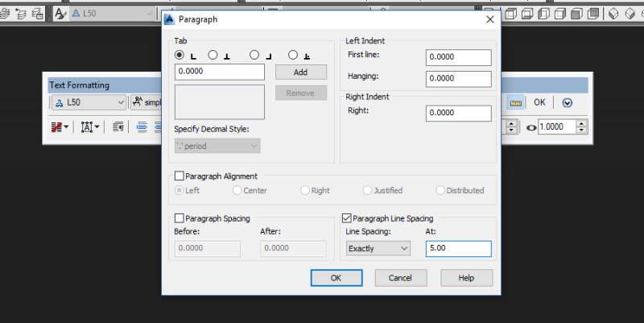644x323 pixels.
Task: Open the MText Justification icon menu
Action: point(87,127)
